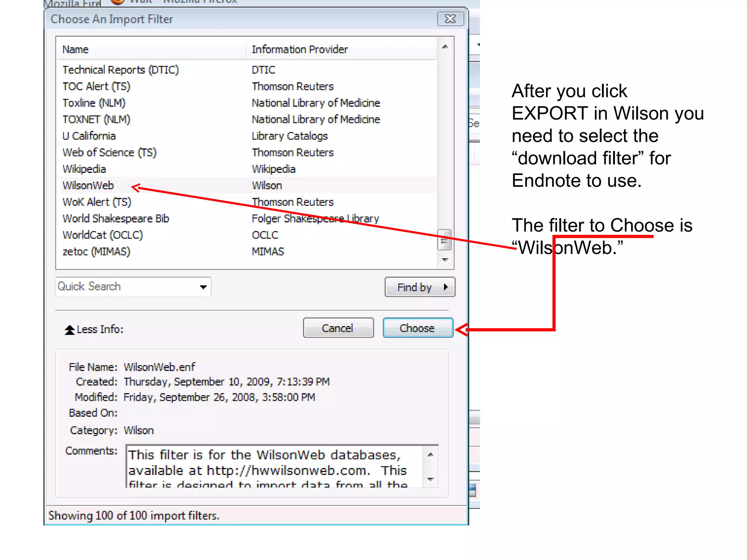Click the Cancel button

(x=338, y=328)
